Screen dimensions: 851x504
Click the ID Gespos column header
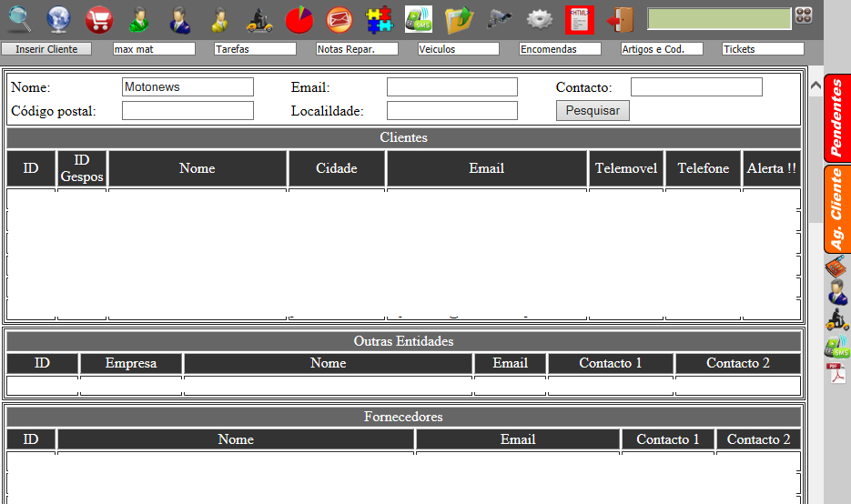82,168
